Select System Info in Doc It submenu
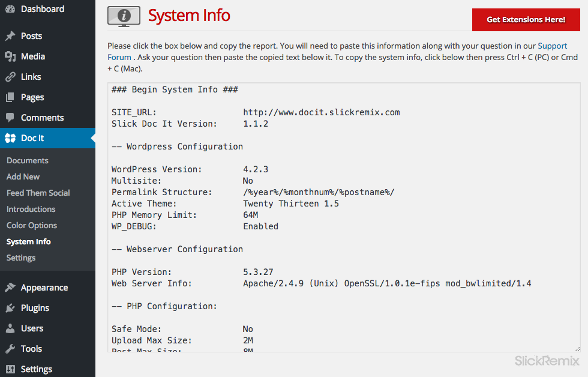The height and width of the screenshot is (377, 588). tap(29, 241)
